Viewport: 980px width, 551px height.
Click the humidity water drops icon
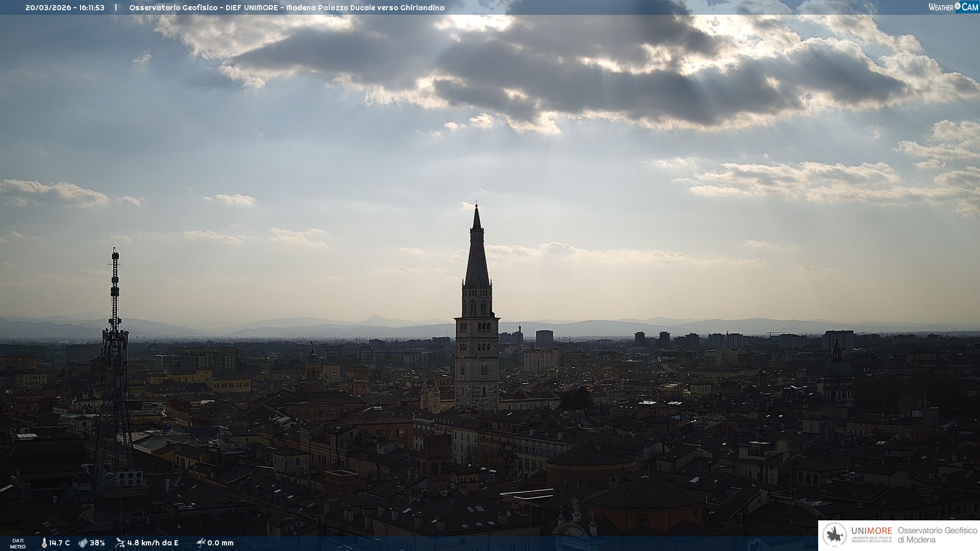point(83,543)
